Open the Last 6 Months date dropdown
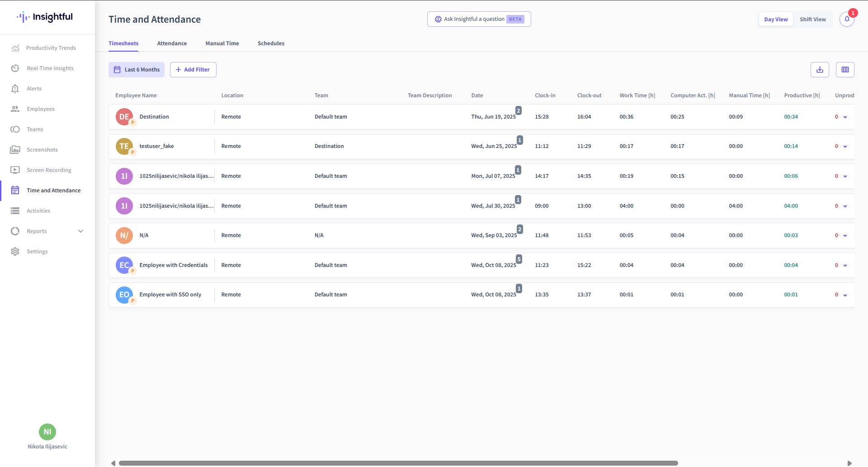Viewport: 868px width, 467px height. [x=137, y=70]
